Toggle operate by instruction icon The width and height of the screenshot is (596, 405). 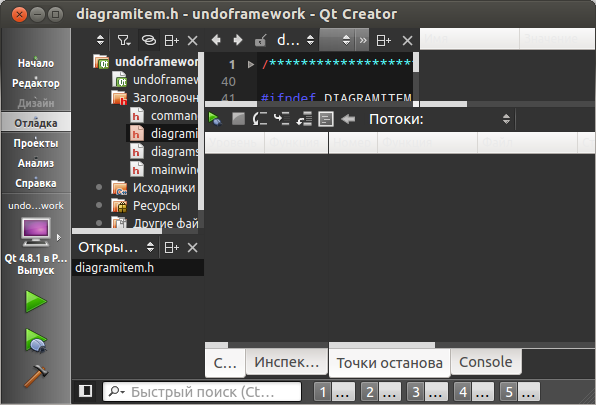tap(326, 119)
